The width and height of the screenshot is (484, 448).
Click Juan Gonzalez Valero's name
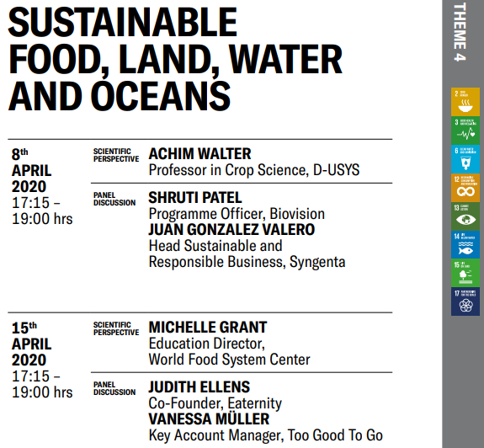click(x=231, y=229)
